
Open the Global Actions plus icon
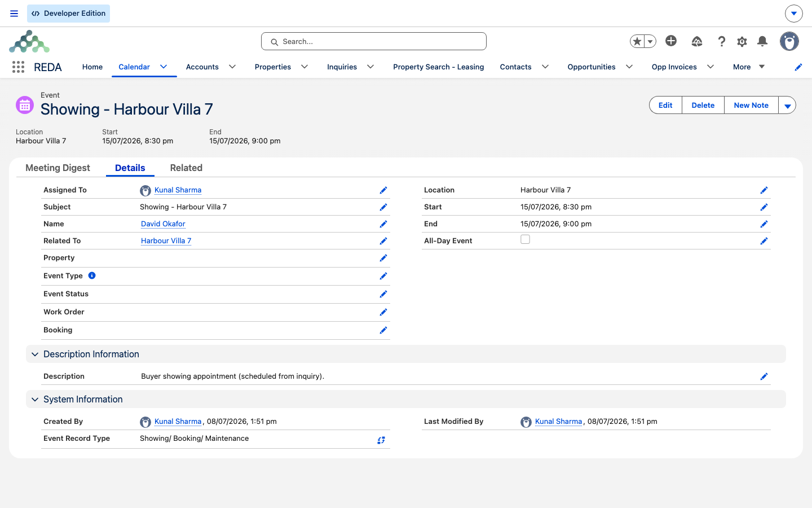[671, 41]
